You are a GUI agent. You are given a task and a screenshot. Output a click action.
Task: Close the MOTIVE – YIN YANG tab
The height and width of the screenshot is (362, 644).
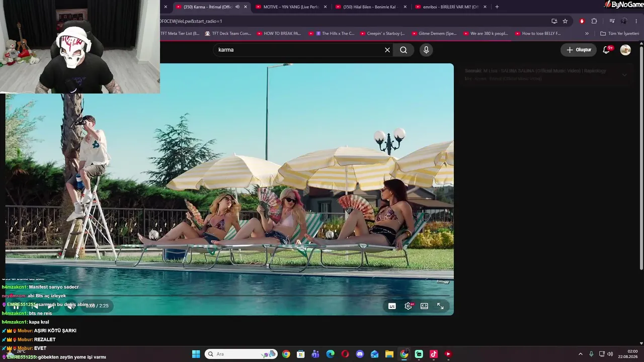pos(326,7)
